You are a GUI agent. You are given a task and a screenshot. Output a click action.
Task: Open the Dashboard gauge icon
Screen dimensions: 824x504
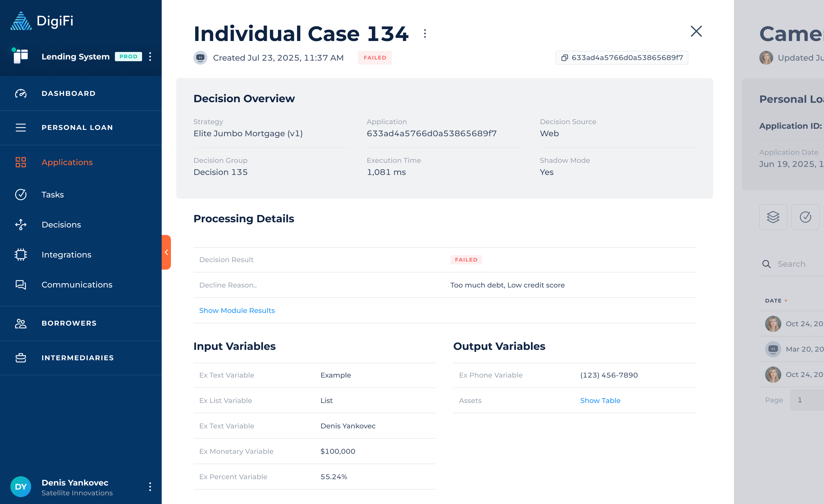tap(21, 93)
